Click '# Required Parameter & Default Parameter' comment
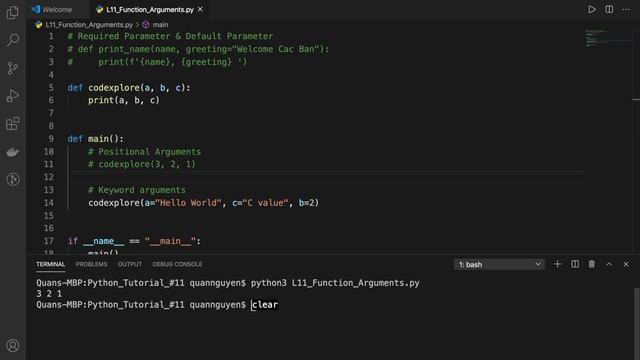Image resolution: width=640 pixels, height=360 pixels. [x=170, y=36]
